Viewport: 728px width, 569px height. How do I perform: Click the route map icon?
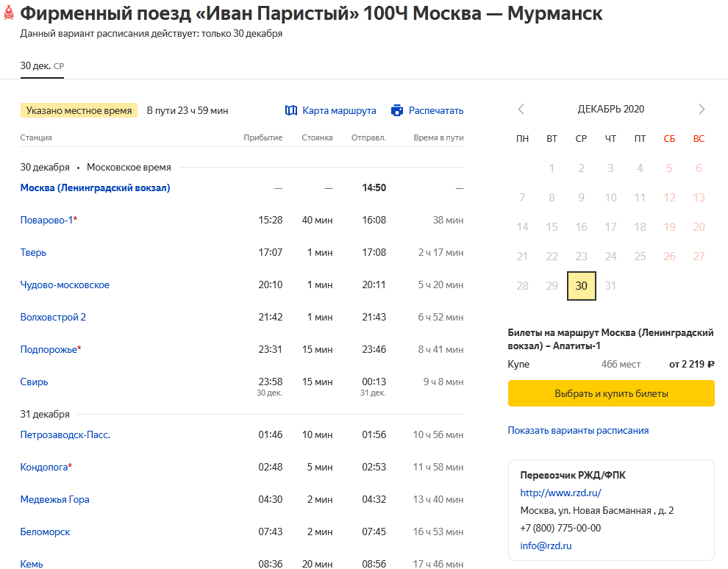(x=290, y=110)
